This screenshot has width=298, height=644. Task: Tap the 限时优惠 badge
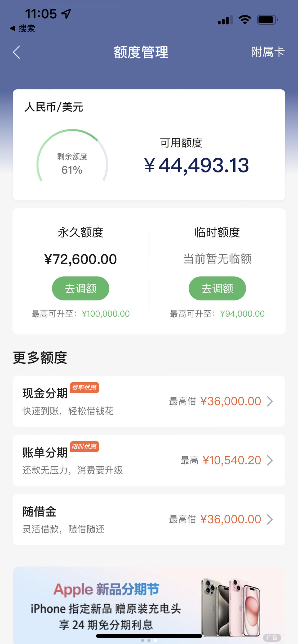coord(84,447)
